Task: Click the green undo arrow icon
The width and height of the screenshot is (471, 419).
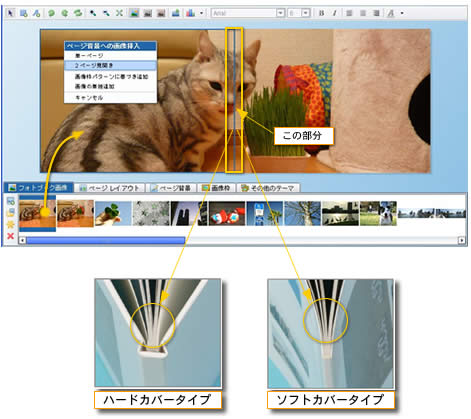Action: click(51, 13)
